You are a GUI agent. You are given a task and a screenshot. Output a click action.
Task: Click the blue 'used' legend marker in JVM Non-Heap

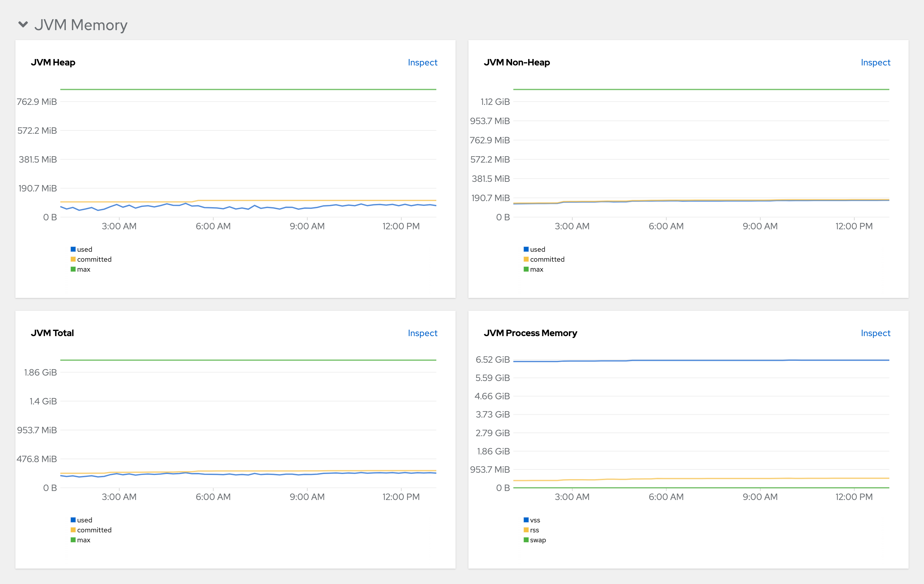[x=526, y=249]
